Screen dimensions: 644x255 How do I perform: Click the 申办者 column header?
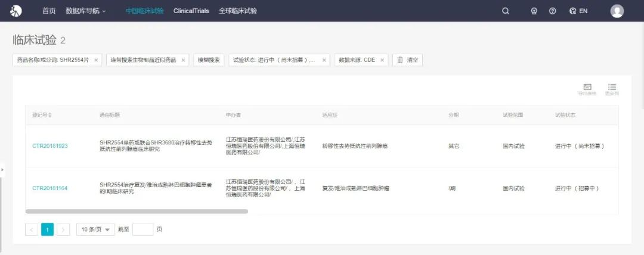pyautogui.click(x=233, y=116)
